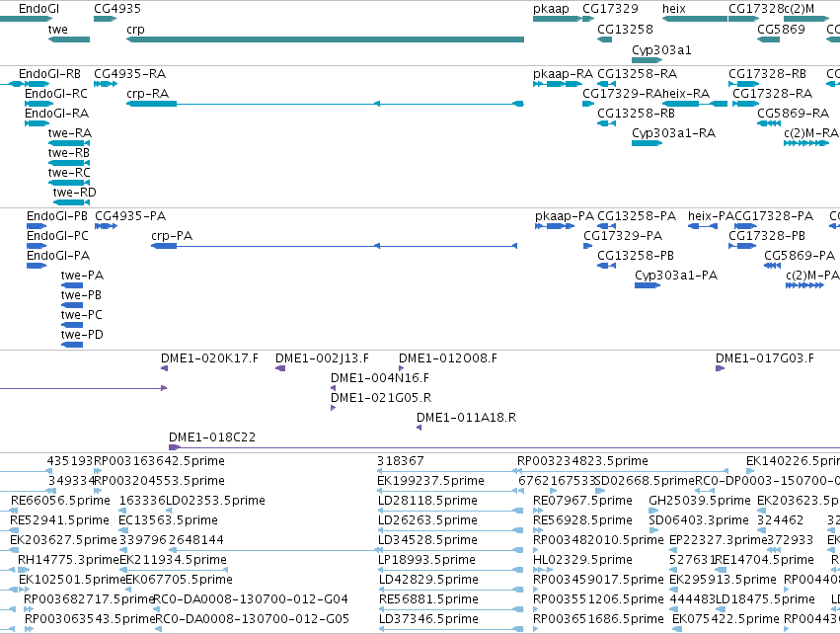Select the heix gene label
This screenshot has width=840, height=634.
(x=674, y=9)
